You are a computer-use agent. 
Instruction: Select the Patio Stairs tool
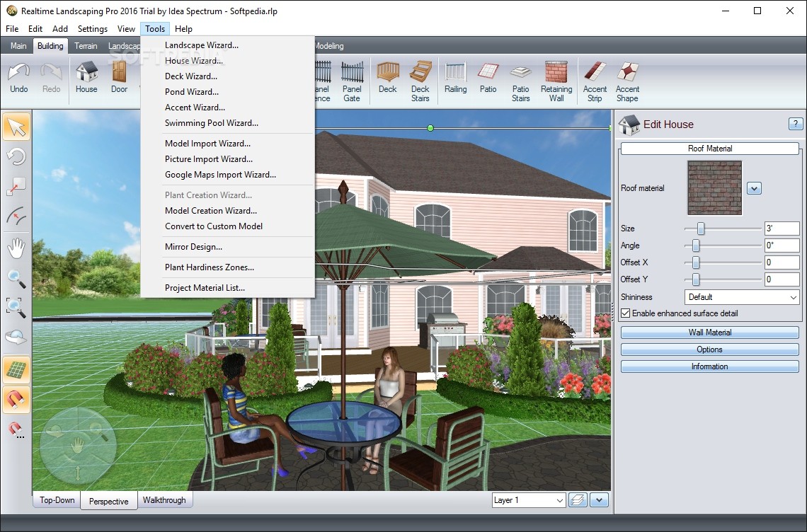pyautogui.click(x=520, y=82)
